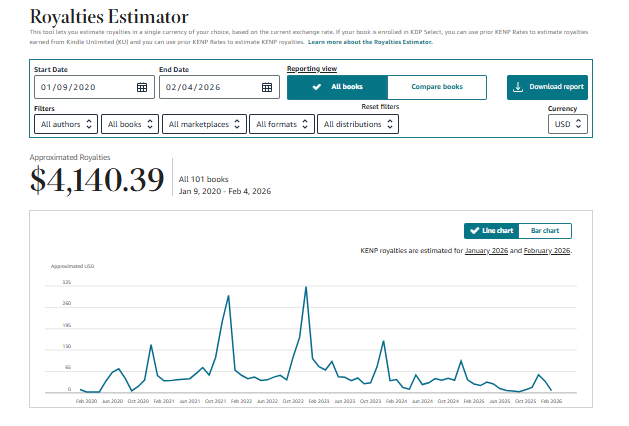
Task: Open the All books filter dropdown
Action: coord(131,124)
